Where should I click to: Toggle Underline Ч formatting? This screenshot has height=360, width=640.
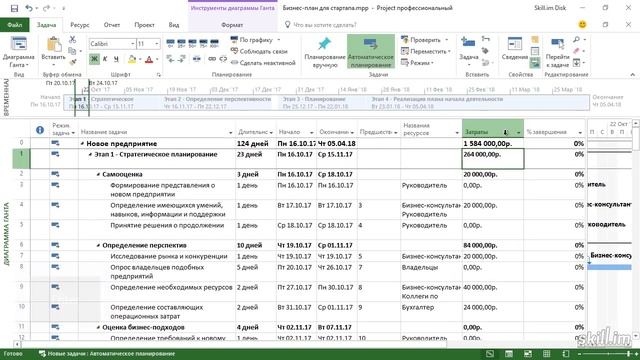click(116, 59)
